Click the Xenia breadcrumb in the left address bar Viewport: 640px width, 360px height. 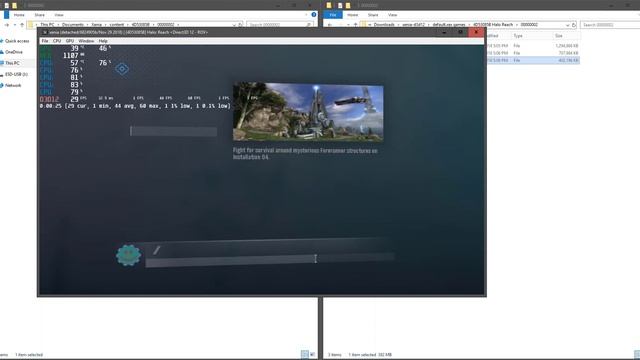[97, 25]
